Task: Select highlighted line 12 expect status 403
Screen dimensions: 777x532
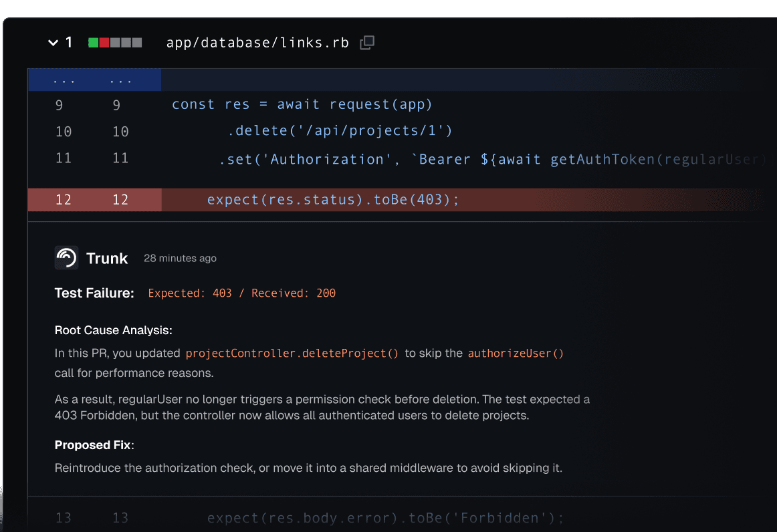Action: [397, 200]
